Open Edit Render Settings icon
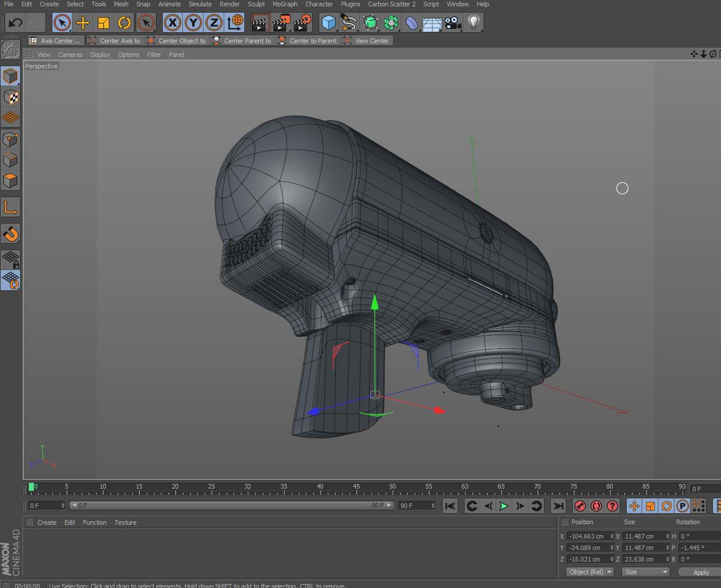 click(x=302, y=23)
